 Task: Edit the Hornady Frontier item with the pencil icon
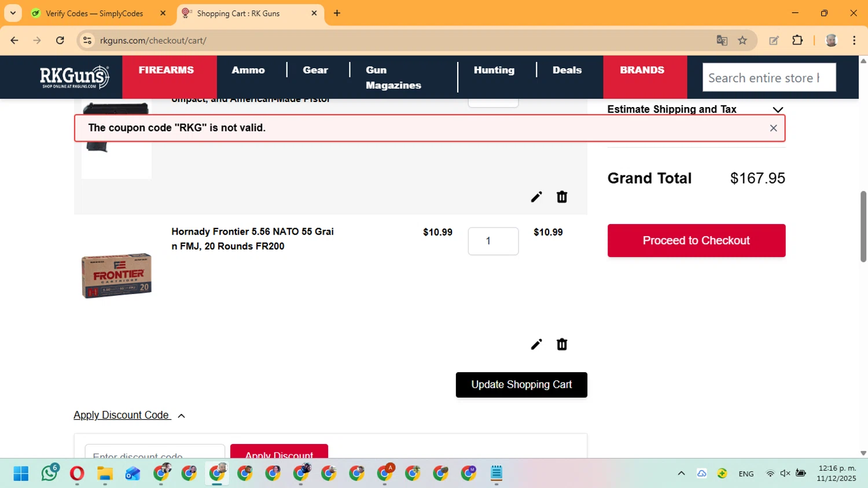pos(536,344)
